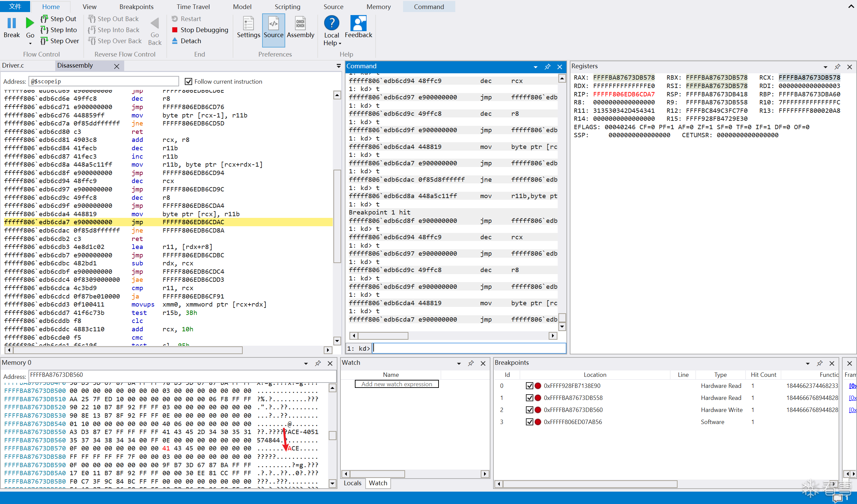Click the Breakpoints horizontal scrollbar thumb

click(x=590, y=484)
